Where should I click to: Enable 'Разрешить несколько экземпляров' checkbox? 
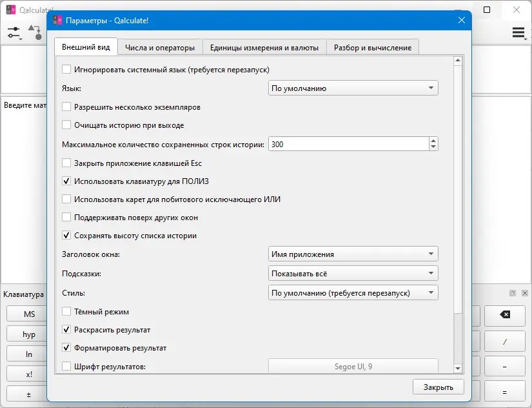(66, 107)
